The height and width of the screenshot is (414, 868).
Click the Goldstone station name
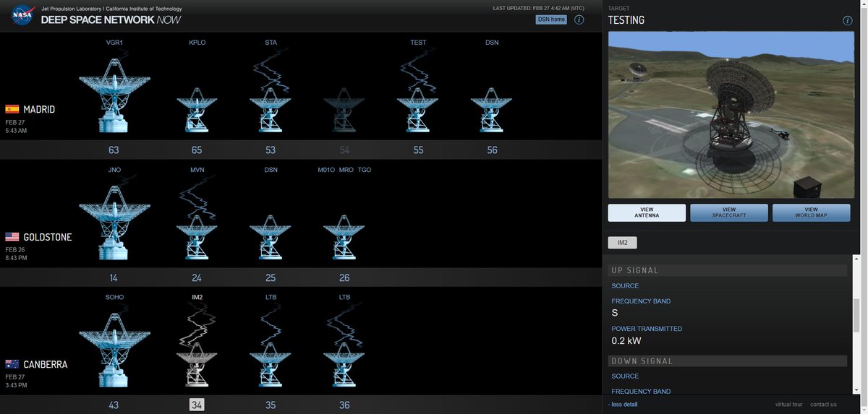pos(48,237)
